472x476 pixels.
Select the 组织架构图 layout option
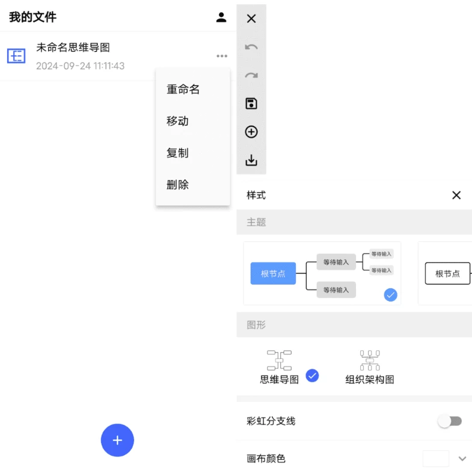point(369,367)
